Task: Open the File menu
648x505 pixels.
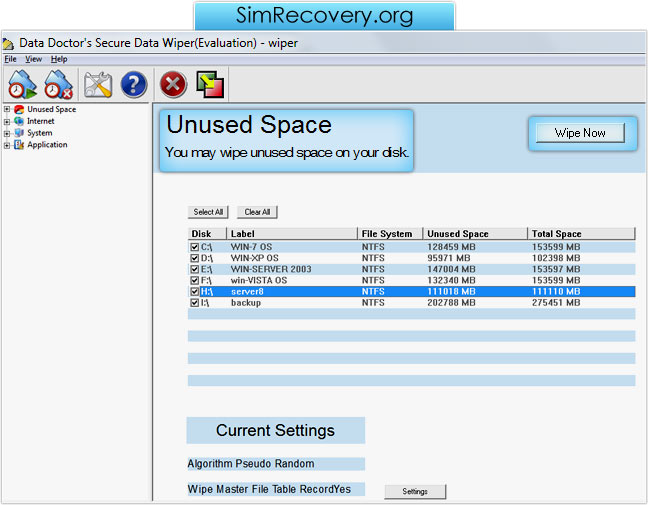Action: [10, 59]
